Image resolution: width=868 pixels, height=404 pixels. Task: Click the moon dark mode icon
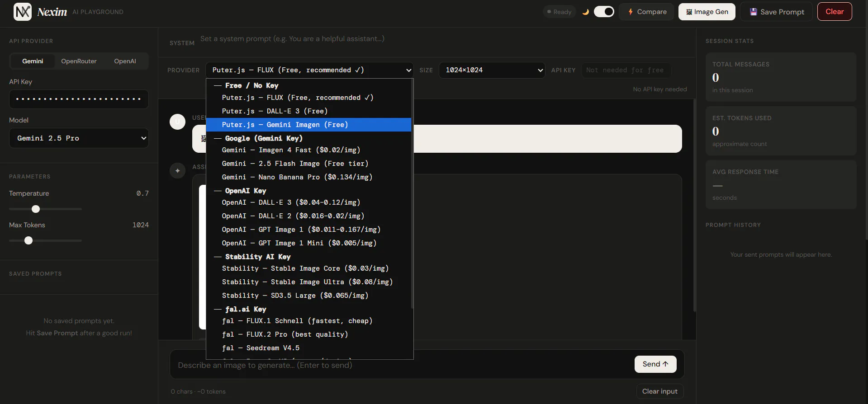tap(585, 12)
